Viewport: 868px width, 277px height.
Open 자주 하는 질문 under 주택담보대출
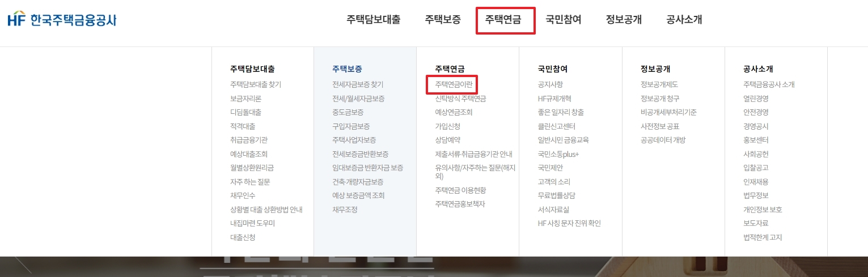tap(250, 182)
